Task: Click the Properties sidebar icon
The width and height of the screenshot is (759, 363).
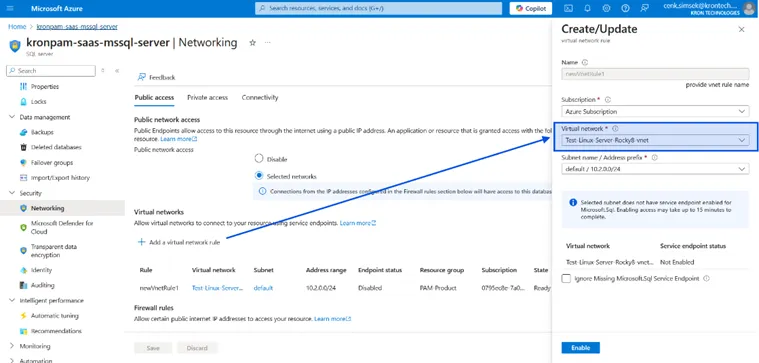Action: [23, 87]
